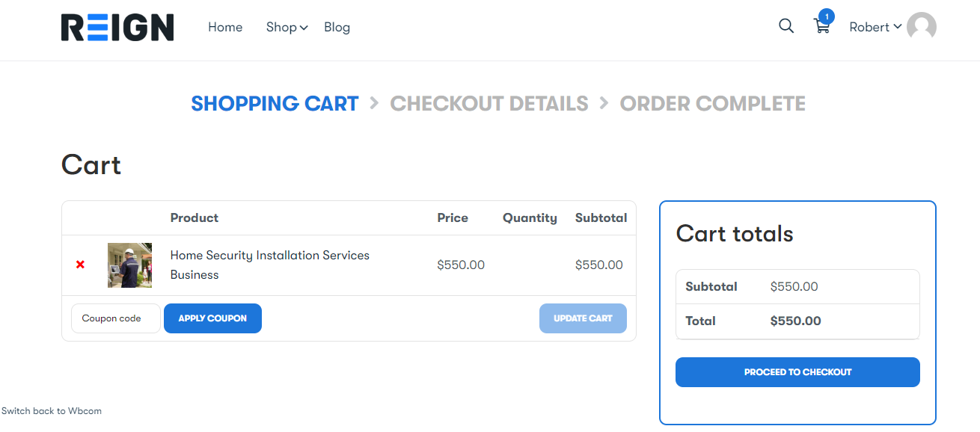Go to the Checkout Details step
980x432 pixels.
[x=489, y=103]
